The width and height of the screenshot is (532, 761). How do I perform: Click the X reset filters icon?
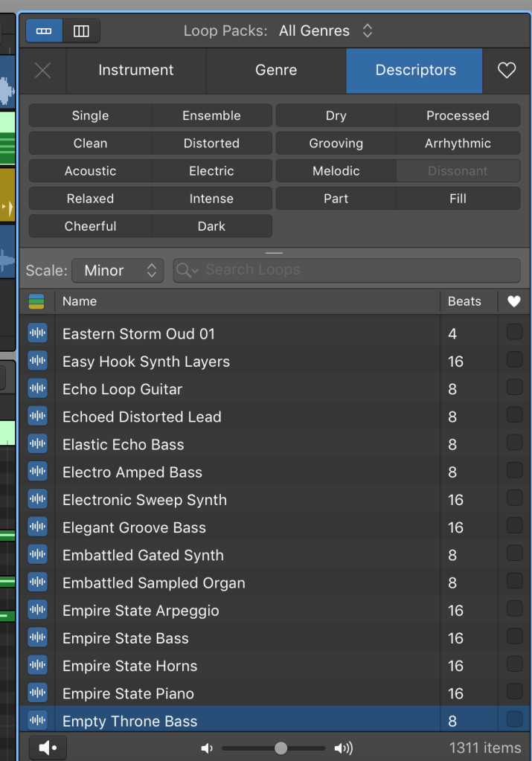click(x=43, y=71)
